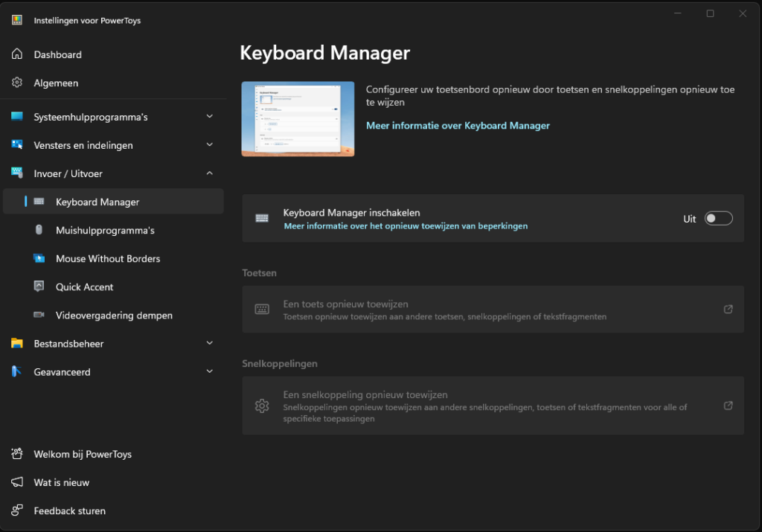
Task: Toggle Keyboard Manager inschakelen switch on
Action: pyautogui.click(x=719, y=219)
